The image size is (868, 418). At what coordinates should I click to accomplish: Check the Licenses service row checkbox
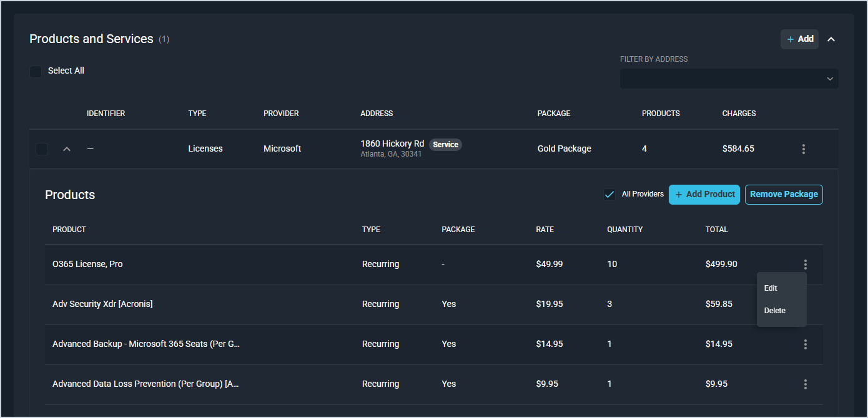point(42,149)
